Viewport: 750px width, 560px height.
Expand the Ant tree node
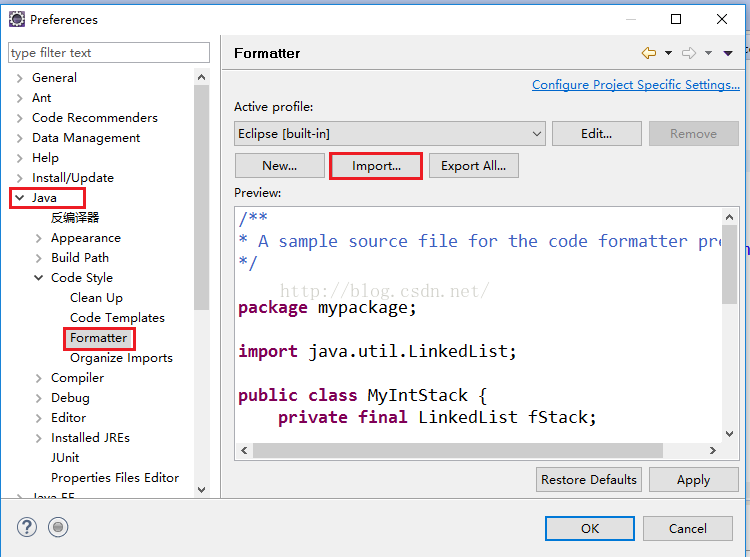click(20, 98)
